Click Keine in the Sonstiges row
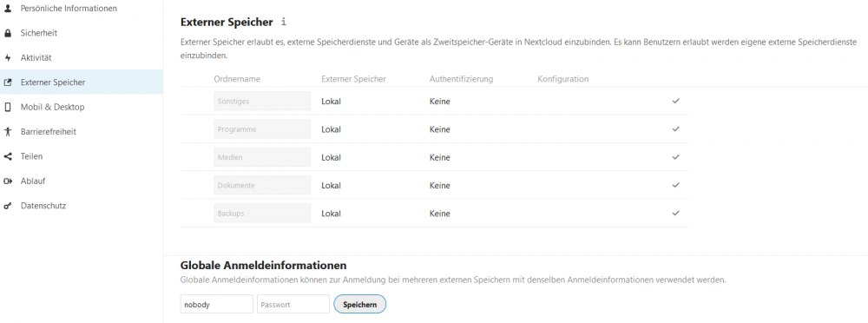Viewport: 868px width, 323px height. tap(439, 102)
